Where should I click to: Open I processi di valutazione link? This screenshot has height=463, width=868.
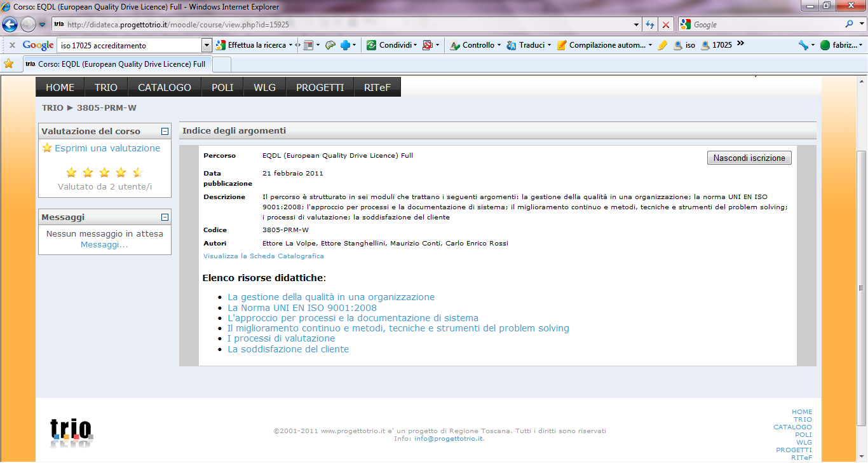coord(281,338)
